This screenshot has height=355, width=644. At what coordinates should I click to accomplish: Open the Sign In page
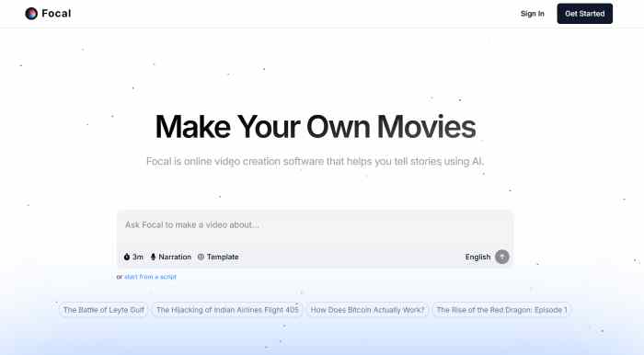(x=533, y=14)
